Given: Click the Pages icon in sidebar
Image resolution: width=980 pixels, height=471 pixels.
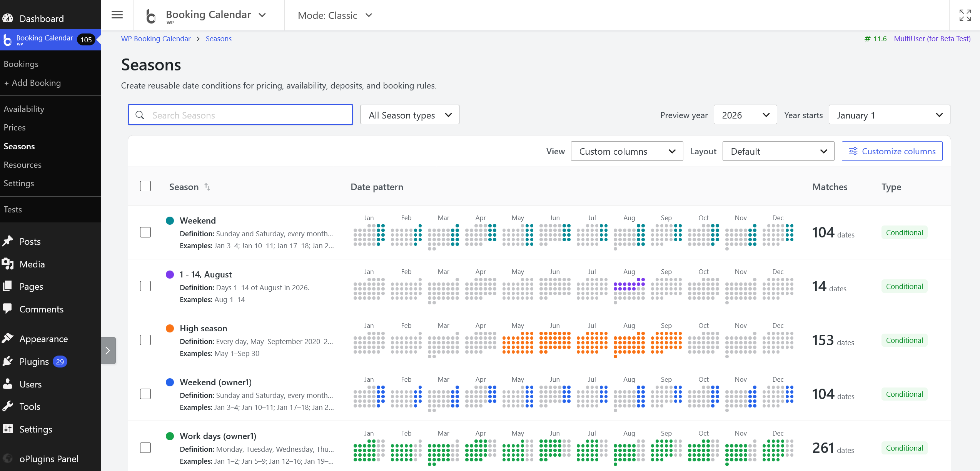Looking at the screenshot, I should [x=8, y=286].
